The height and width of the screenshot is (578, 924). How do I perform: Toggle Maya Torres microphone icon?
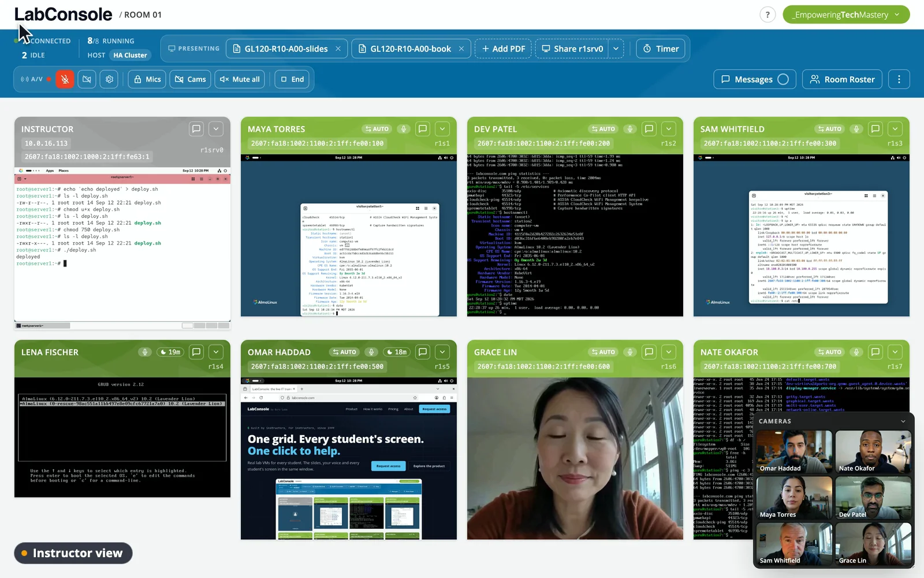pyautogui.click(x=404, y=129)
